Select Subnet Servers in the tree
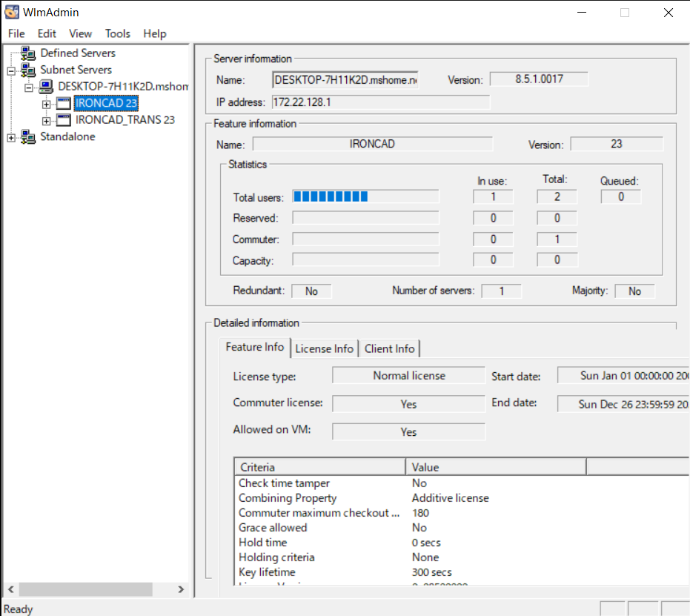Image resolution: width=690 pixels, height=616 pixels. click(x=76, y=70)
